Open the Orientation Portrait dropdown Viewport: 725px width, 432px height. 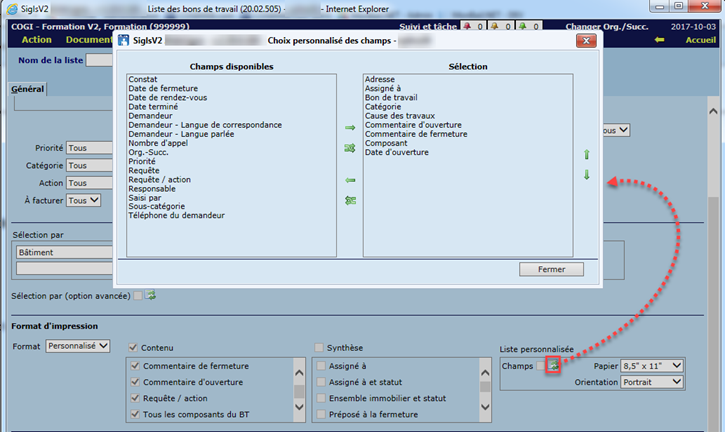point(652,381)
